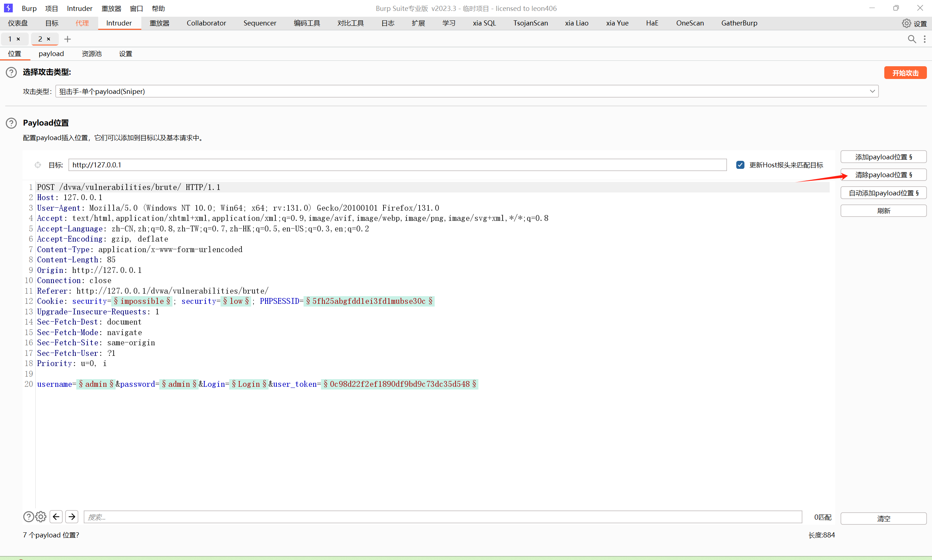Viewport: 932px width, 560px height.
Task: Add a new Intruder tab with plus
Action: 68,39
